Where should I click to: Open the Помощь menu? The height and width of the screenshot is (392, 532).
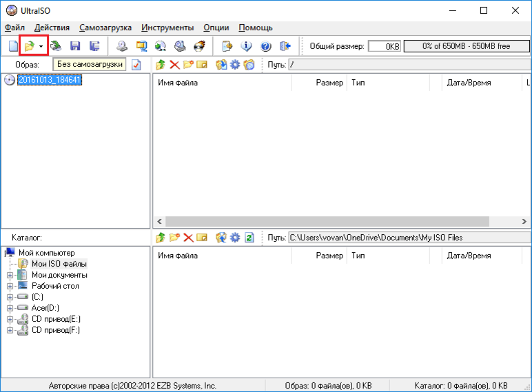point(256,28)
